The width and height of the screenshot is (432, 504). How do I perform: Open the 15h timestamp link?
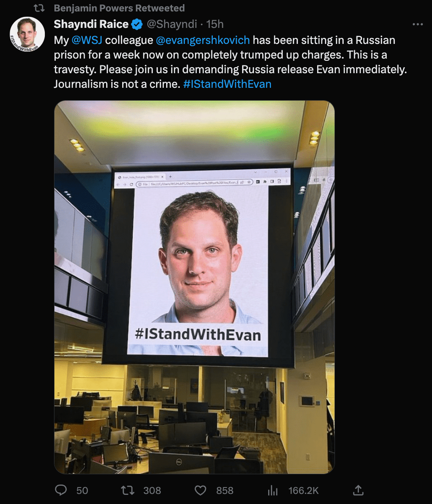pos(215,24)
